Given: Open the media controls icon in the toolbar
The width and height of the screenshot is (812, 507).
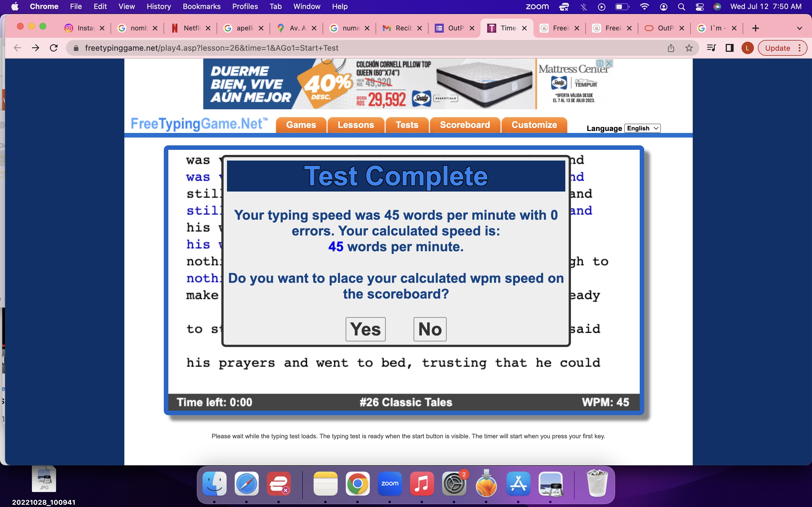Looking at the screenshot, I should point(711,48).
